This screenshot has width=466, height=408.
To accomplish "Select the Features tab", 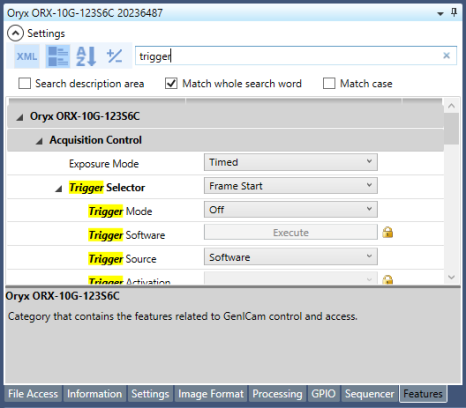I will click(423, 394).
